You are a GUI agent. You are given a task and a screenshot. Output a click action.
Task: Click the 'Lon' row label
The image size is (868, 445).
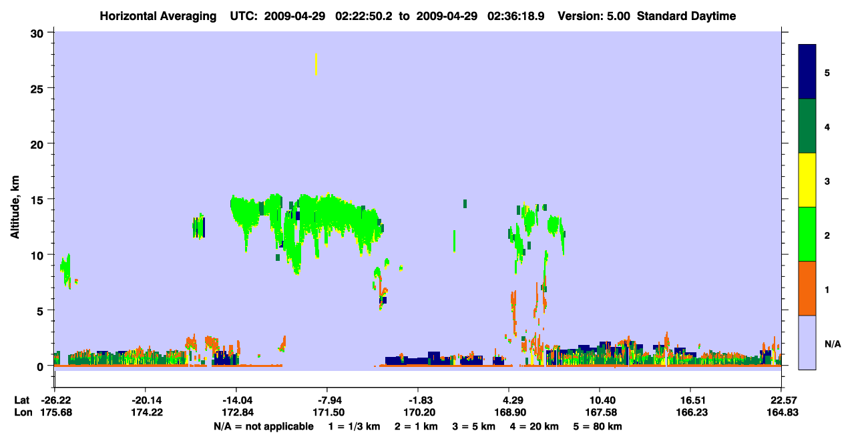[22, 412]
